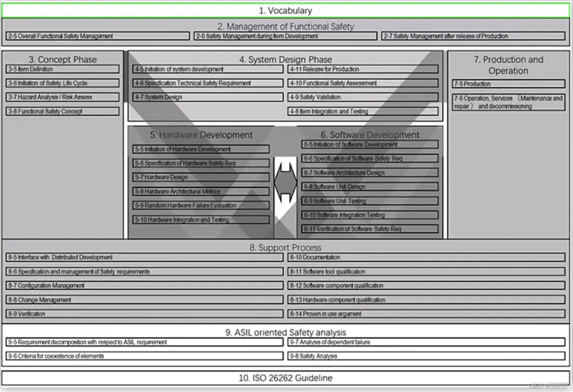Click the 8. Support Process heading
Image resolution: width=573 pixels, height=392 pixels.
(x=286, y=247)
